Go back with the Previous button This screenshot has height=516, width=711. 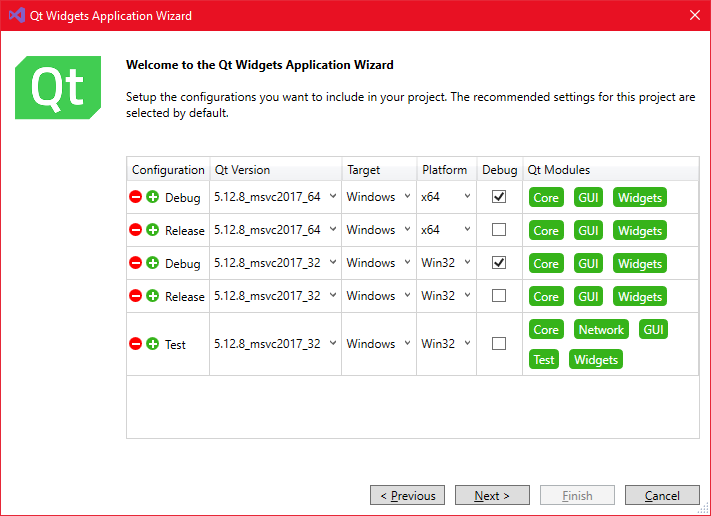(407, 496)
